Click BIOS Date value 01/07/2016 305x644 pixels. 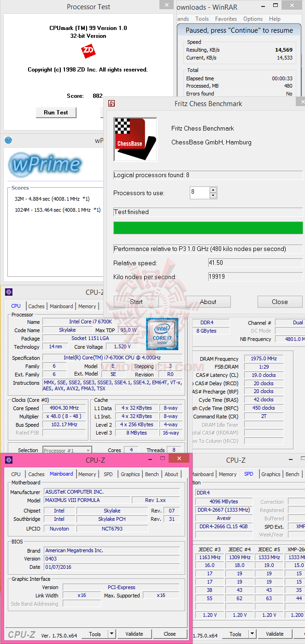[x=112, y=567]
